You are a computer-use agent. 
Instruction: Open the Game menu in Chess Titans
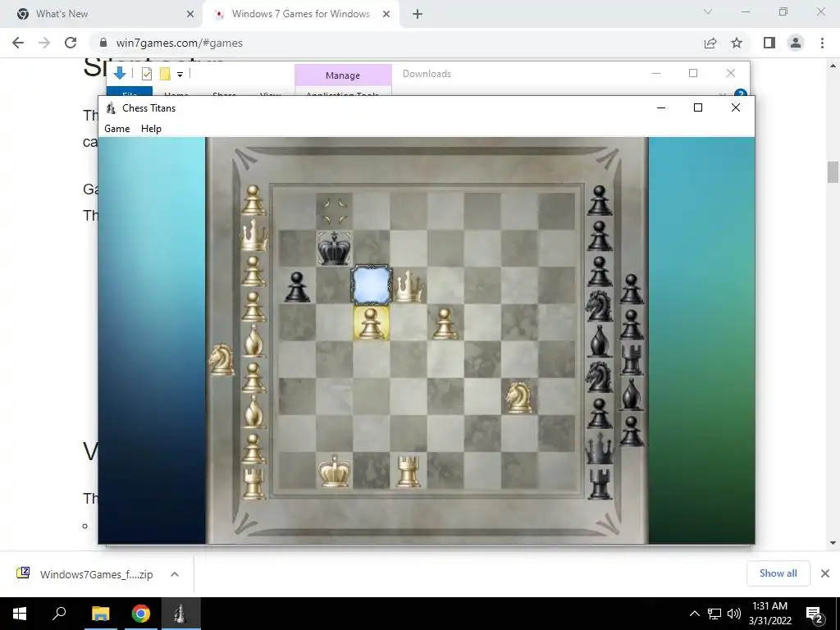116,129
